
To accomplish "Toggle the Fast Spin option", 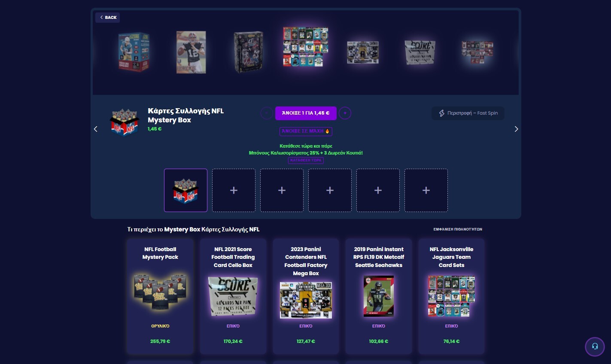I will click(x=468, y=113).
